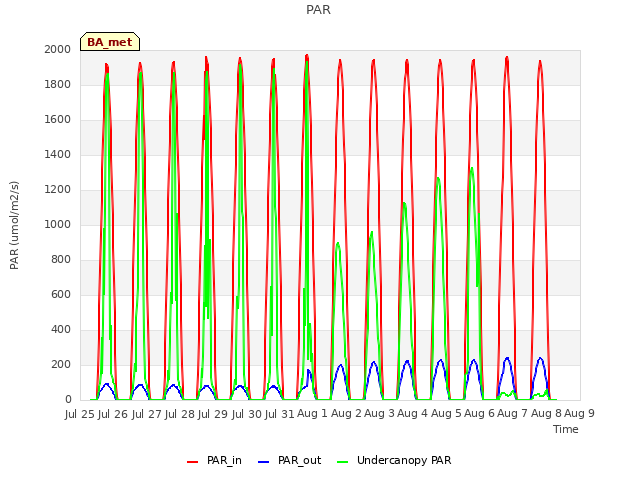Click the 0 y-axis tick label

click(x=68, y=400)
